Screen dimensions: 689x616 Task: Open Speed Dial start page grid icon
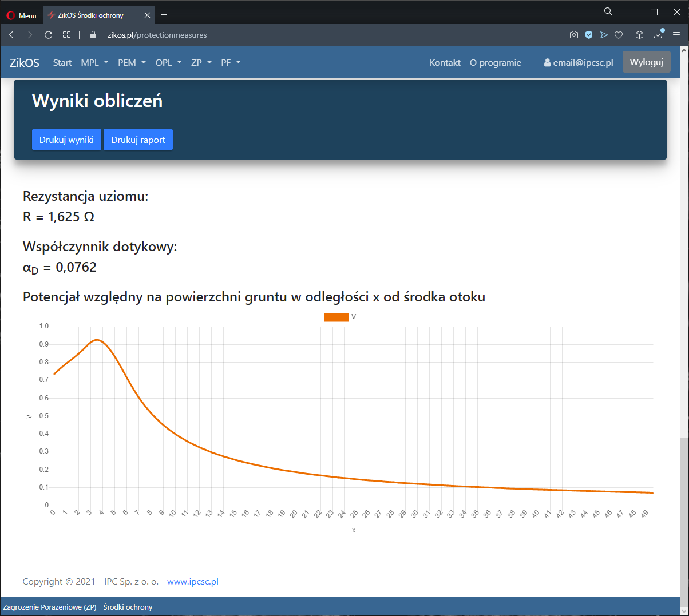coord(67,35)
